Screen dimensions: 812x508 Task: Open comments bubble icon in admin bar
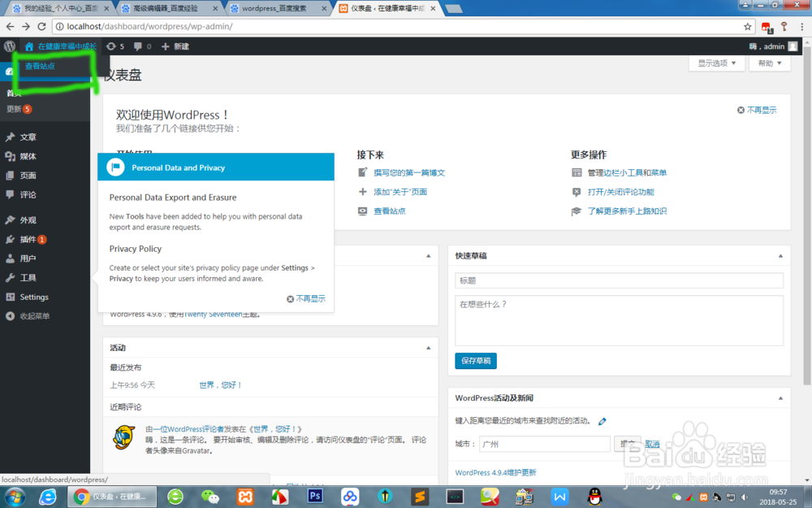[142, 46]
